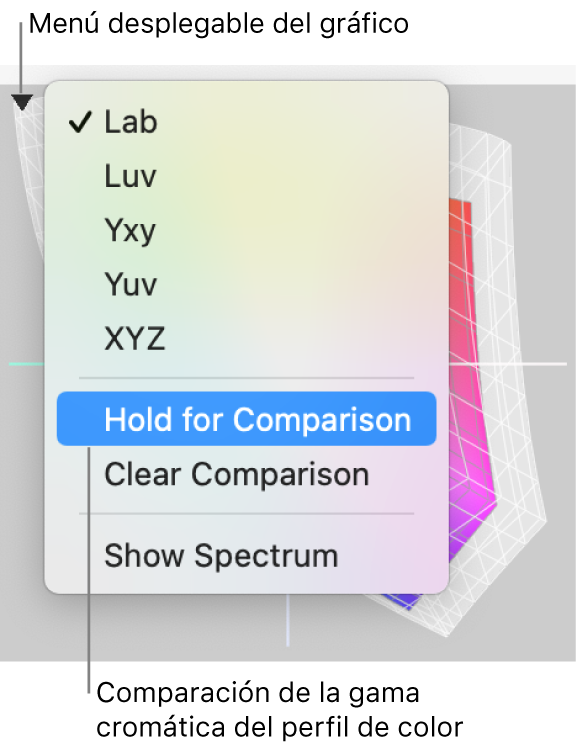The width and height of the screenshot is (577, 747).
Task: Click the "Menú desplegable del gráfico" label
Action: pyautogui.click(x=219, y=24)
